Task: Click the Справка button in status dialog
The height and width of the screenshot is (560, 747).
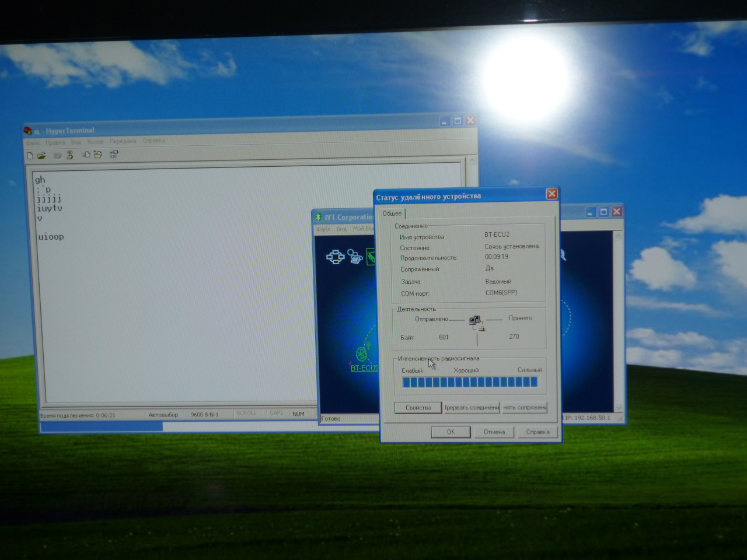Action: point(537,432)
